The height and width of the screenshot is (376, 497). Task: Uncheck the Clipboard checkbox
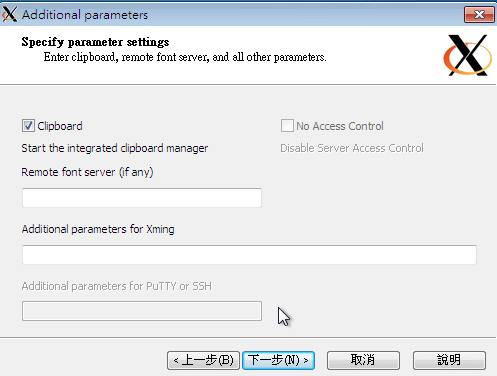click(28, 126)
